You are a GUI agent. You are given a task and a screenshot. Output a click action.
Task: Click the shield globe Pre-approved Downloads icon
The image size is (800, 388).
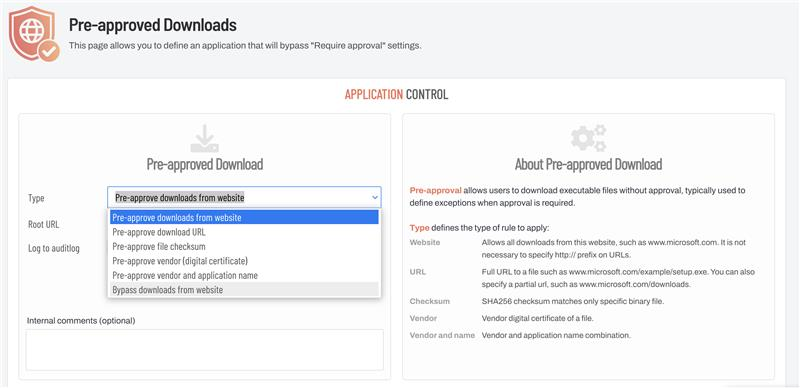(34, 34)
